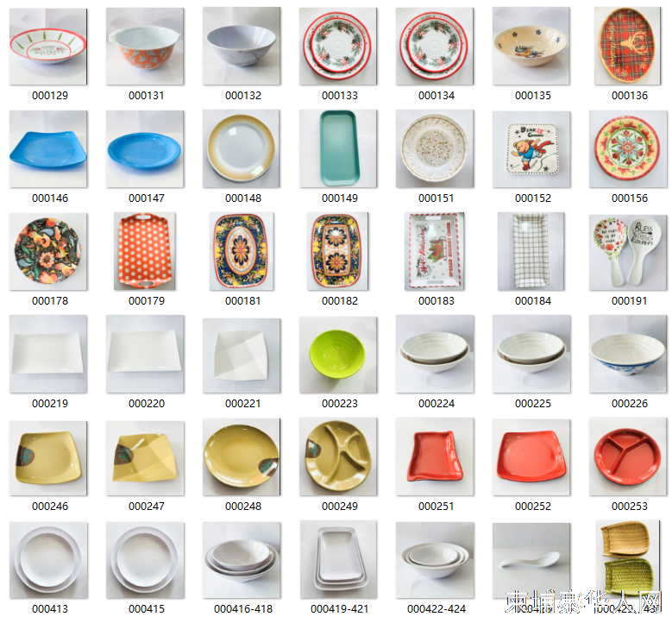Select the filename label 000419-421
Screen dimensions: 672x623
[339, 609]
